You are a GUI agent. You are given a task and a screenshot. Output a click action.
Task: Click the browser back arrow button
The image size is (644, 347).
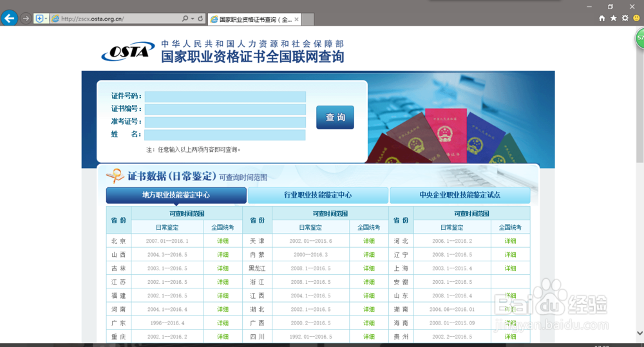[10, 19]
